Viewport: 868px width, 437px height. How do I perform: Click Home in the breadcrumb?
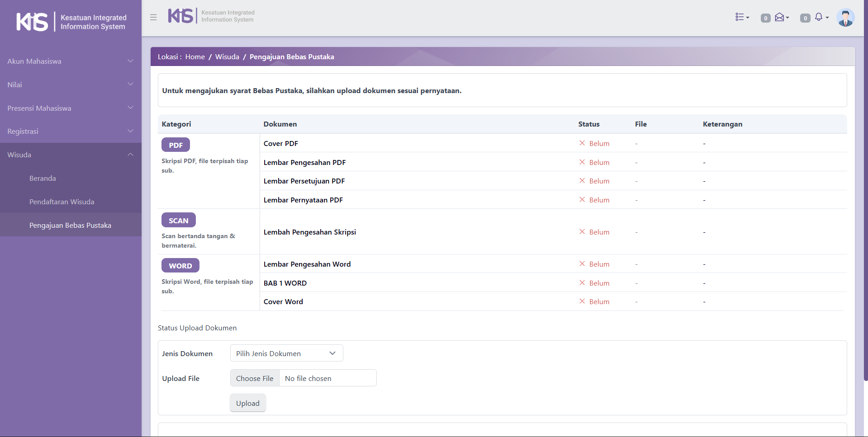coord(195,57)
